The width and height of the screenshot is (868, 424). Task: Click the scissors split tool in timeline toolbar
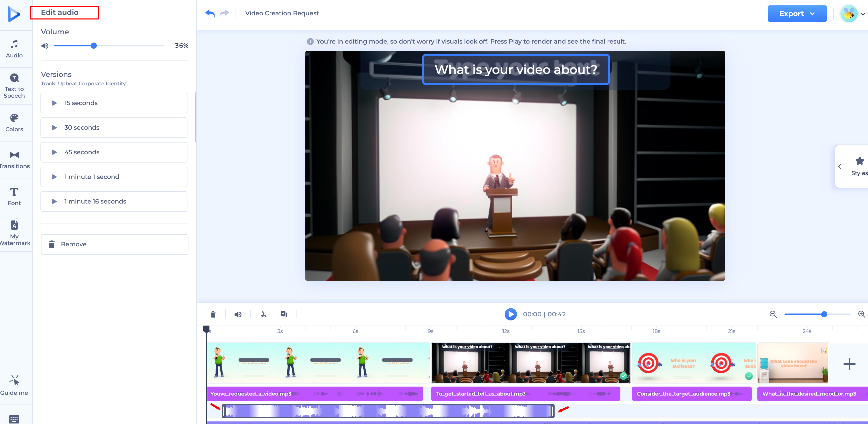coord(263,314)
